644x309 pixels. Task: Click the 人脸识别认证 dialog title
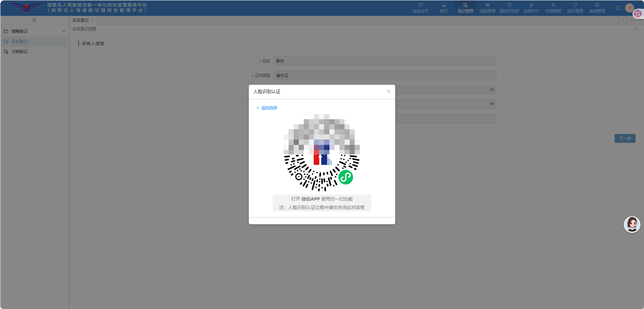(x=267, y=92)
